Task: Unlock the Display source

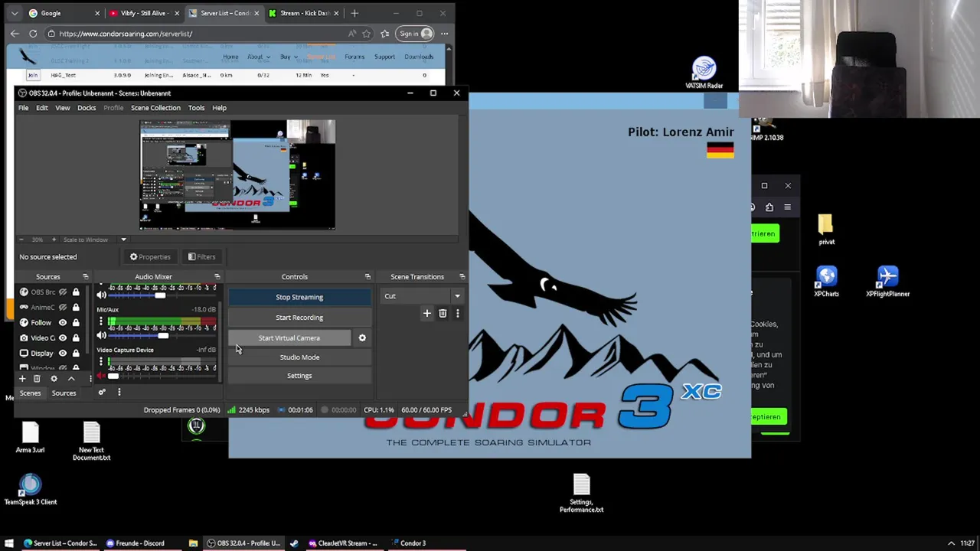Action: [76, 353]
